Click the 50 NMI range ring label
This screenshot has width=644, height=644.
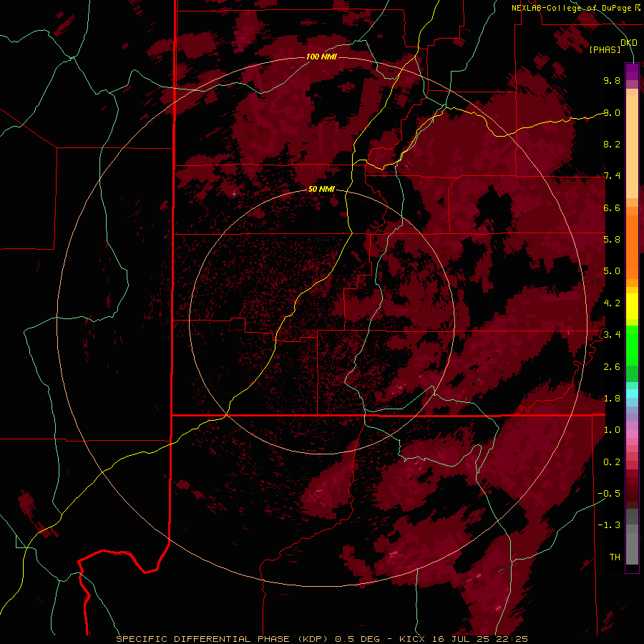pyautogui.click(x=321, y=189)
